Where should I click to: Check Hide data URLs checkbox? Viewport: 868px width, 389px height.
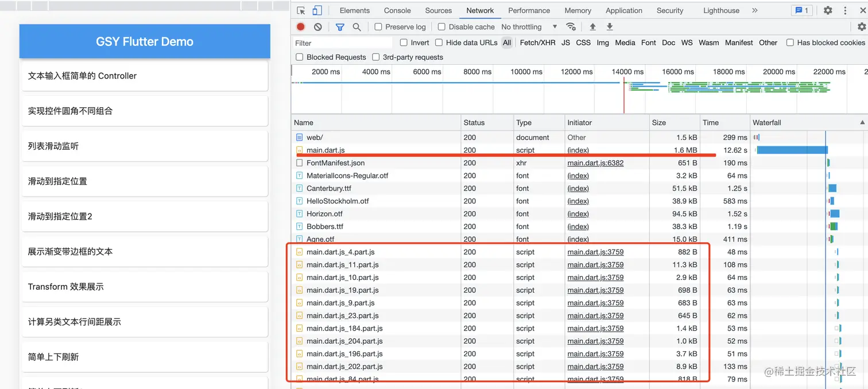pyautogui.click(x=439, y=42)
